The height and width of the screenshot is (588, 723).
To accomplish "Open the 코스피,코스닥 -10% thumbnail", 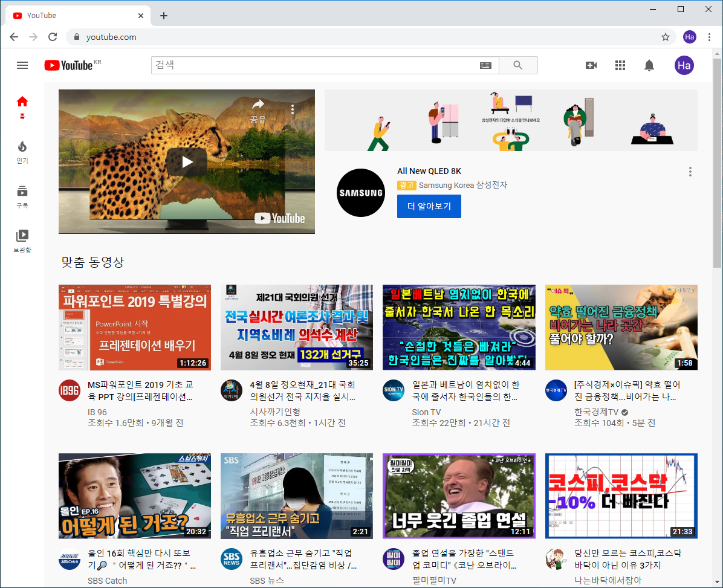I will pyautogui.click(x=621, y=496).
